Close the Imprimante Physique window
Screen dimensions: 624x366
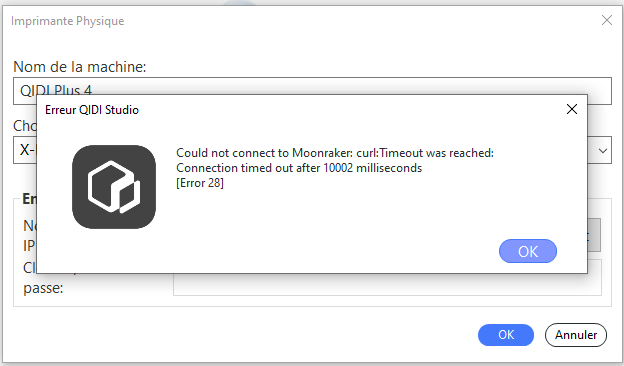pyautogui.click(x=606, y=20)
